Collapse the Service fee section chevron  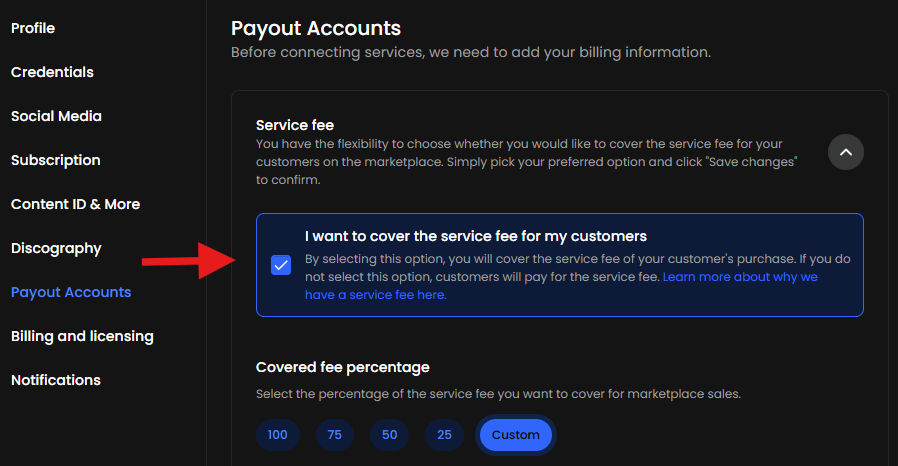click(x=845, y=152)
